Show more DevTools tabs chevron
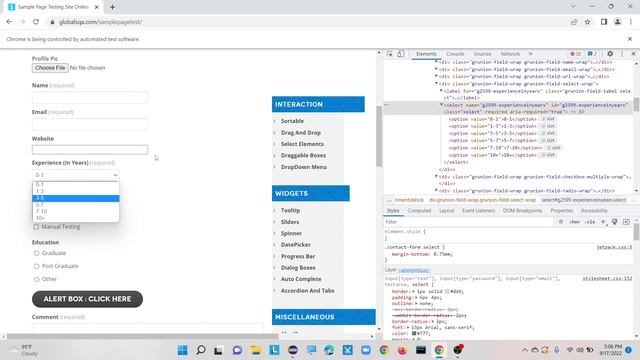Image resolution: width=640 pixels, height=360 pixels. pos(531,54)
